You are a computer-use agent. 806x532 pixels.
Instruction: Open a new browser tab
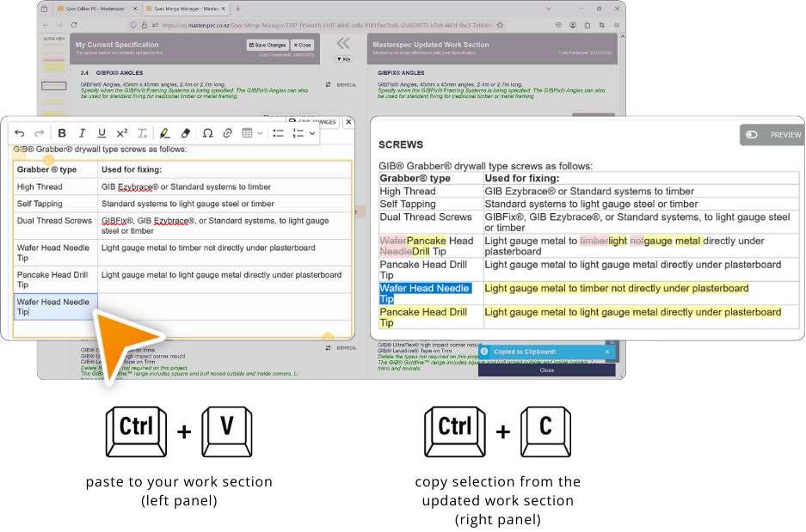coord(238,9)
